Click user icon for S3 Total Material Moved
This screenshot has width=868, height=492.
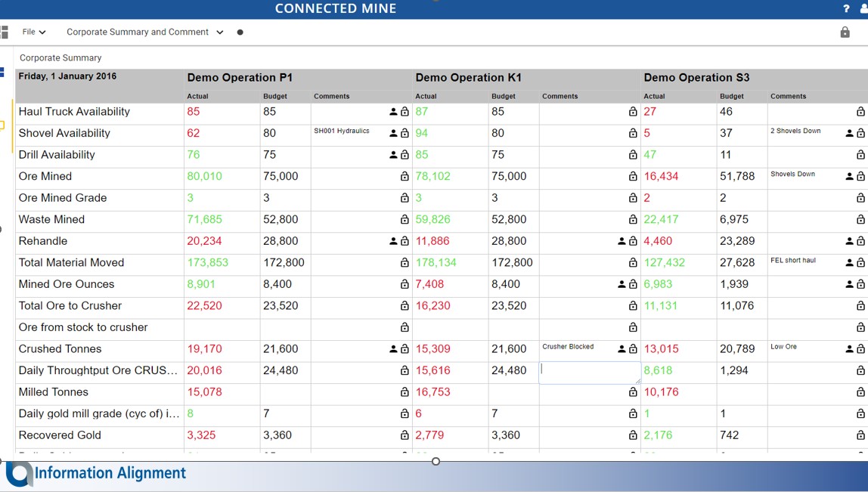click(x=849, y=262)
